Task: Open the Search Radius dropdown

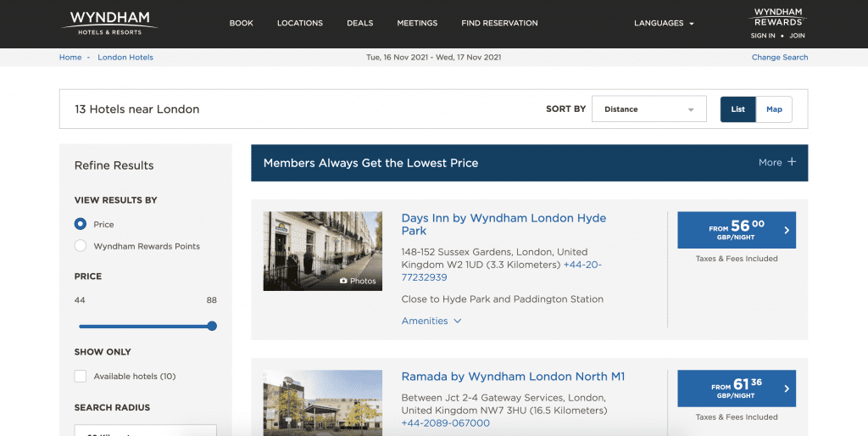Action: [146, 430]
